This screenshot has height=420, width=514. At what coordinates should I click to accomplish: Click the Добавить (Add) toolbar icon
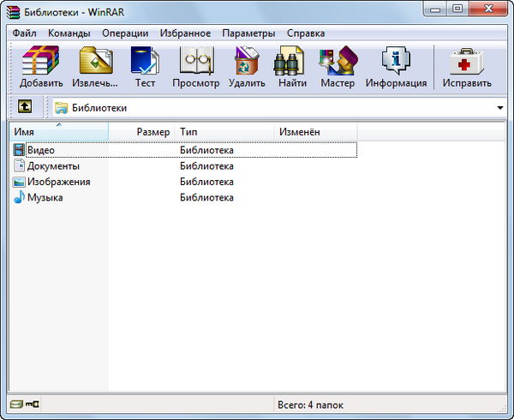[41, 68]
